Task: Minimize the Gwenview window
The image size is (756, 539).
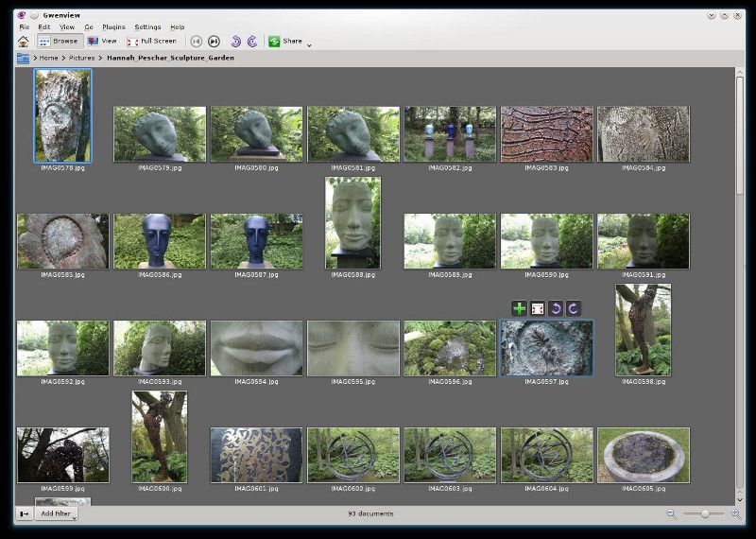Action: (712, 15)
